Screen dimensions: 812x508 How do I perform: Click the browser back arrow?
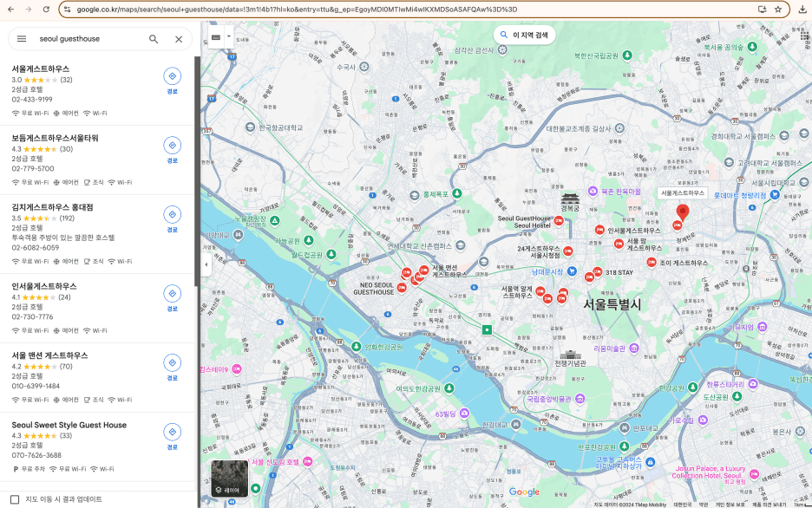click(11, 10)
